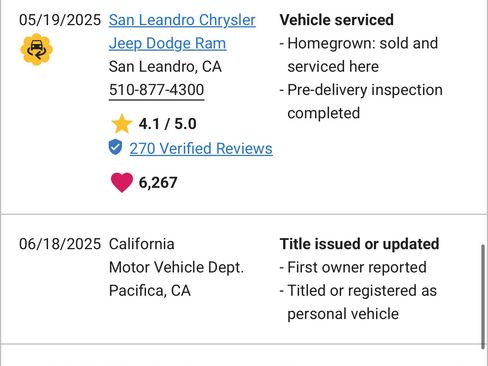Click the Homegrown: sold and serviced entry
This screenshot has height=366, width=488.
(x=359, y=55)
